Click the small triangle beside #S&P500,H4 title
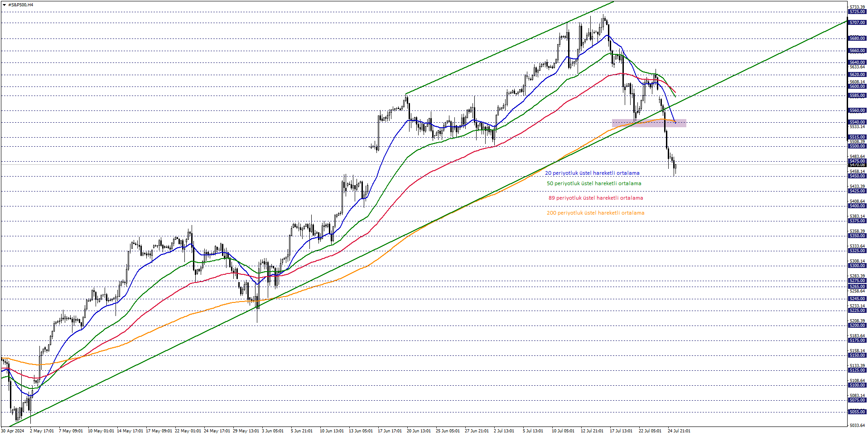Image resolution: width=868 pixels, height=436 pixels. click(x=4, y=5)
